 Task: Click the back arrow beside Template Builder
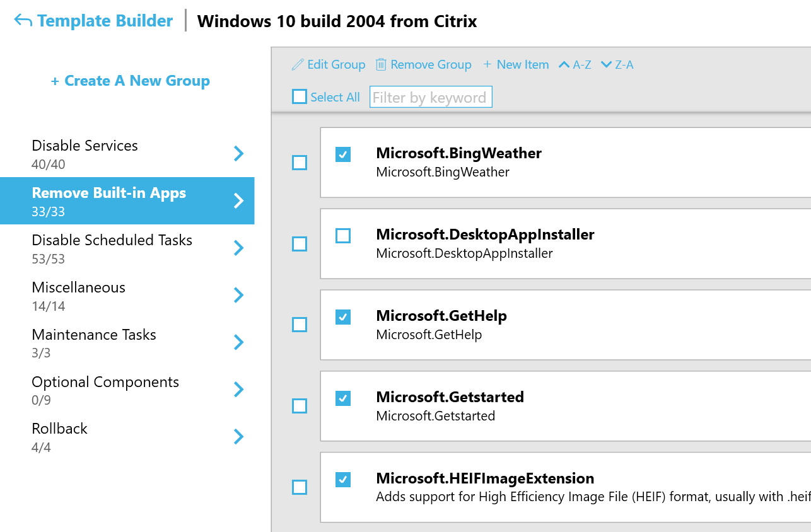point(23,21)
